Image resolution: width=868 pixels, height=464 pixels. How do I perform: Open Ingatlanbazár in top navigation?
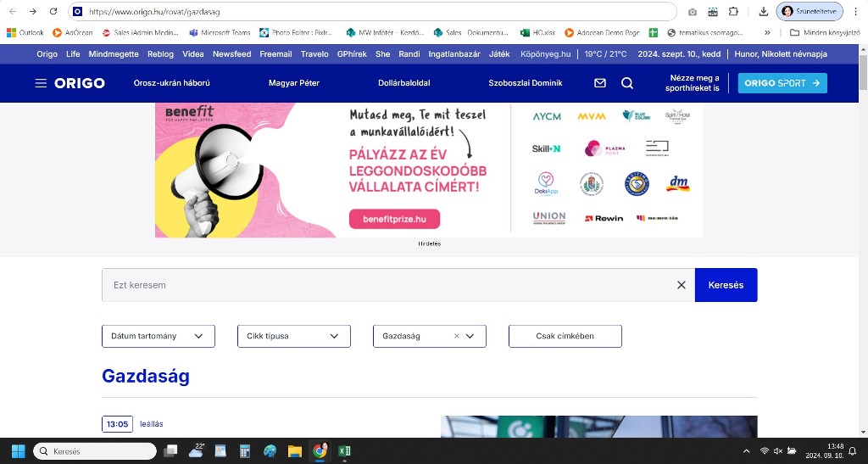(x=454, y=54)
